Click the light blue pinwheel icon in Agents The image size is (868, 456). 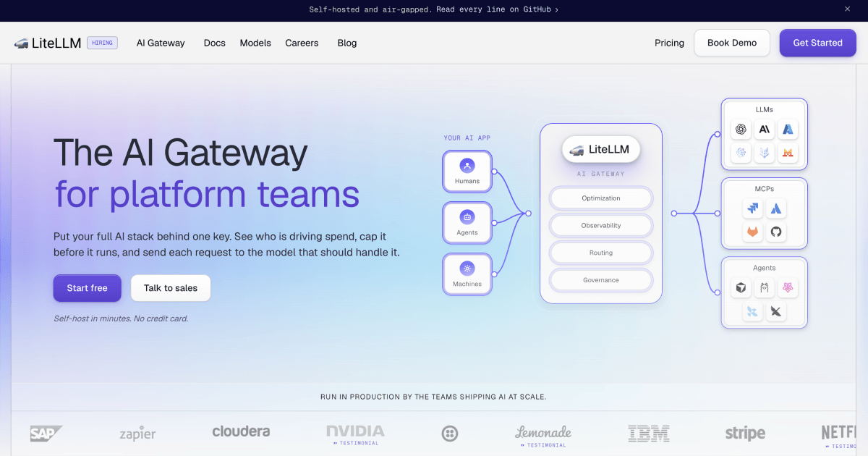coord(752,311)
